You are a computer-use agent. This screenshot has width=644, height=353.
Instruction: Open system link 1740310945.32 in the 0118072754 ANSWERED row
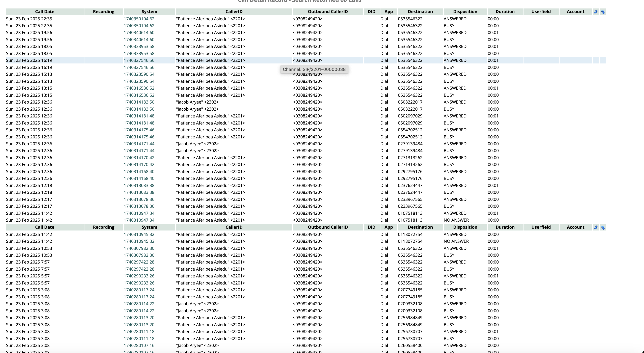click(x=139, y=234)
